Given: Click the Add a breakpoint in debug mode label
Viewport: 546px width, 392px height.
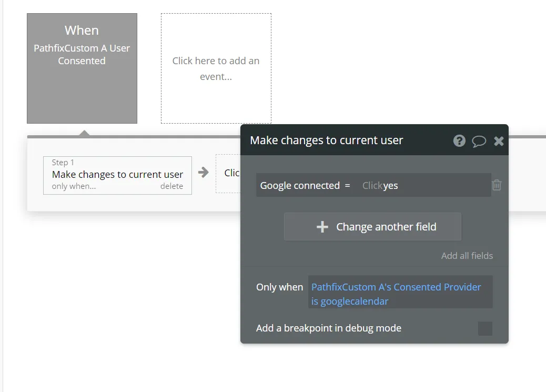Looking at the screenshot, I should [329, 328].
